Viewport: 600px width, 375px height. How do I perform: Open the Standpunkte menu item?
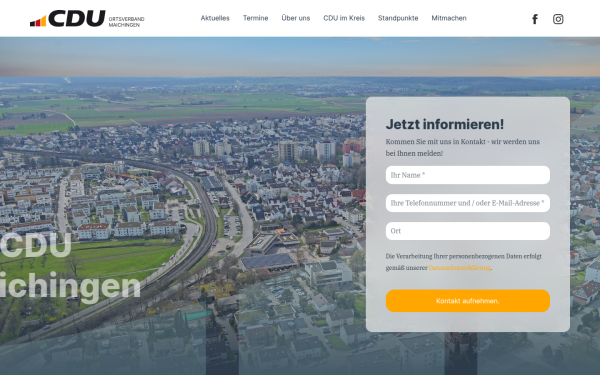(398, 18)
